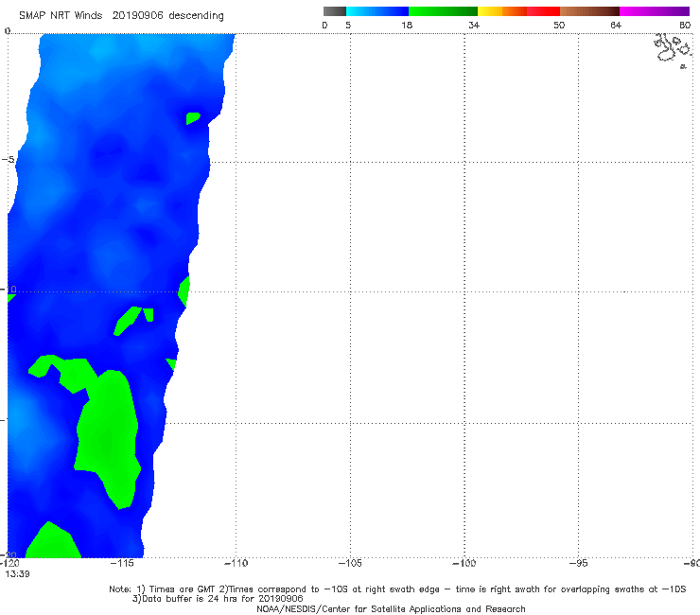Click the longitude label -100

point(464,563)
